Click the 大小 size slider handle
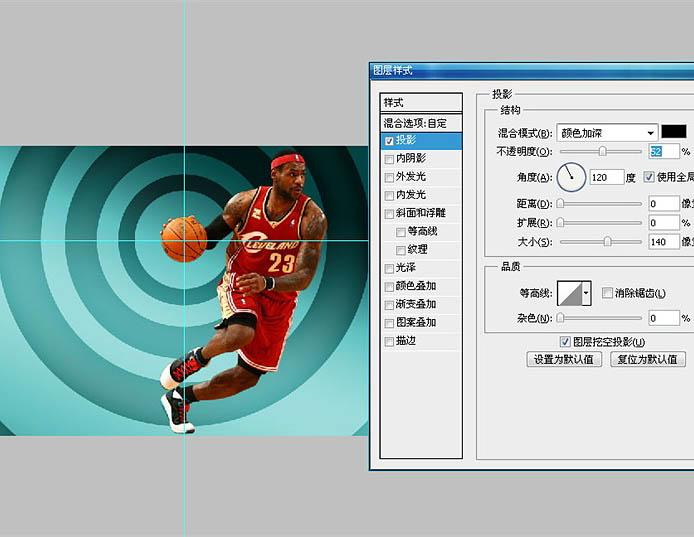The width and height of the screenshot is (694, 537). tap(608, 241)
